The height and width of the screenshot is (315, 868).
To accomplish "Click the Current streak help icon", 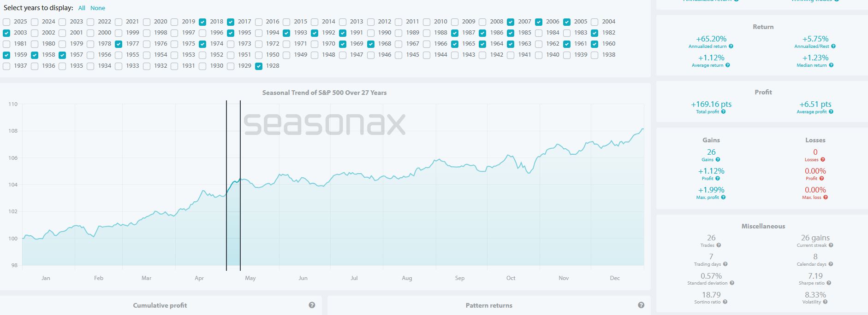I will pyautogui.click(x=831, y=245).
